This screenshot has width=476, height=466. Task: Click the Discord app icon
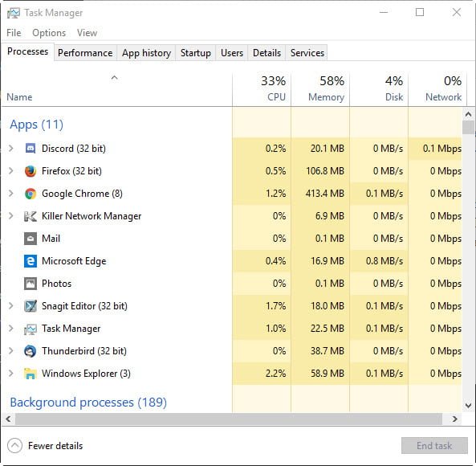pos(31,149)
